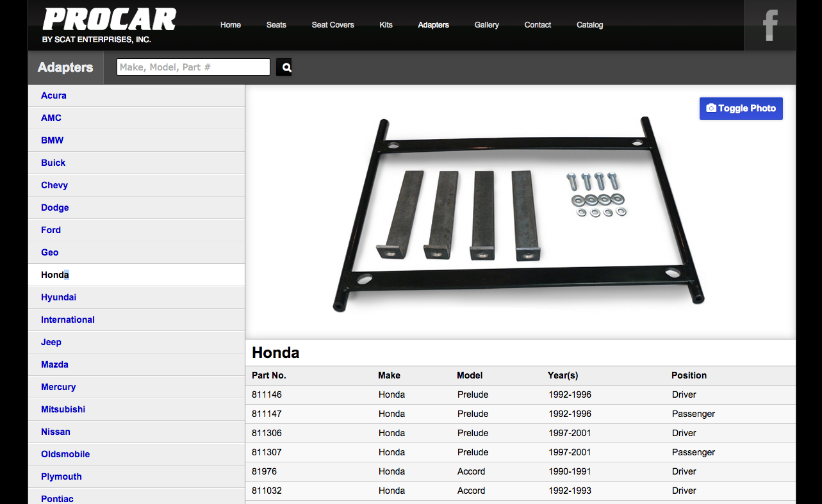The width and height of the screenshot is (822, 504).
Task: Click Prelude in the 811146 row
Action: (473, 394)
